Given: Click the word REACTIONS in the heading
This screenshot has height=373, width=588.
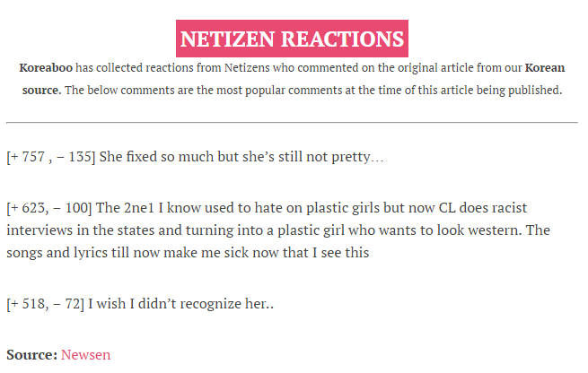Looking at the screenshot, I should [x=342, y=39].
